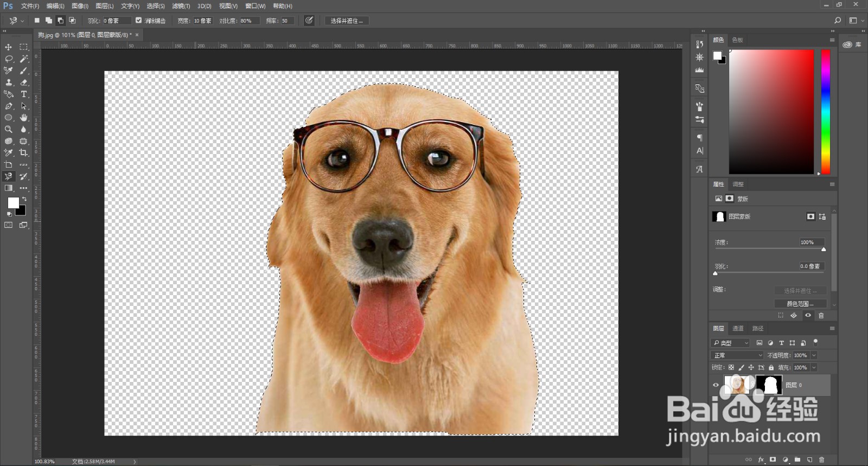Open the 库 libraries panel

click(x=852, y=44)
